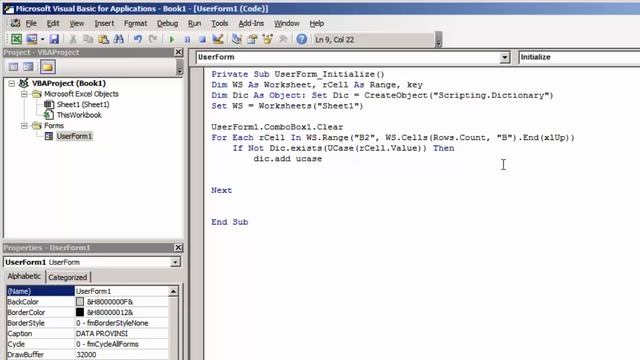
Task: Select ThisWorkbook in project tree
Action: point(79,115)
